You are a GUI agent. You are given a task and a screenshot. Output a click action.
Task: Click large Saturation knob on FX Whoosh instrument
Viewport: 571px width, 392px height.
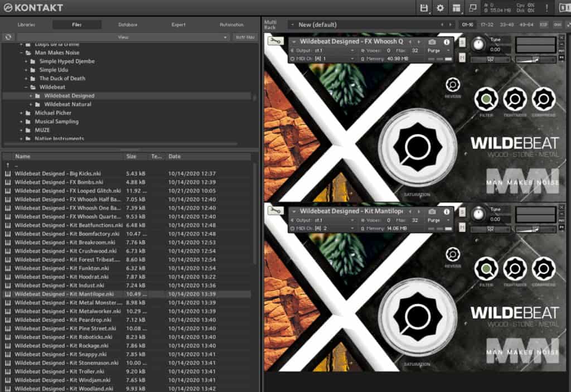[x=418, y=148]
